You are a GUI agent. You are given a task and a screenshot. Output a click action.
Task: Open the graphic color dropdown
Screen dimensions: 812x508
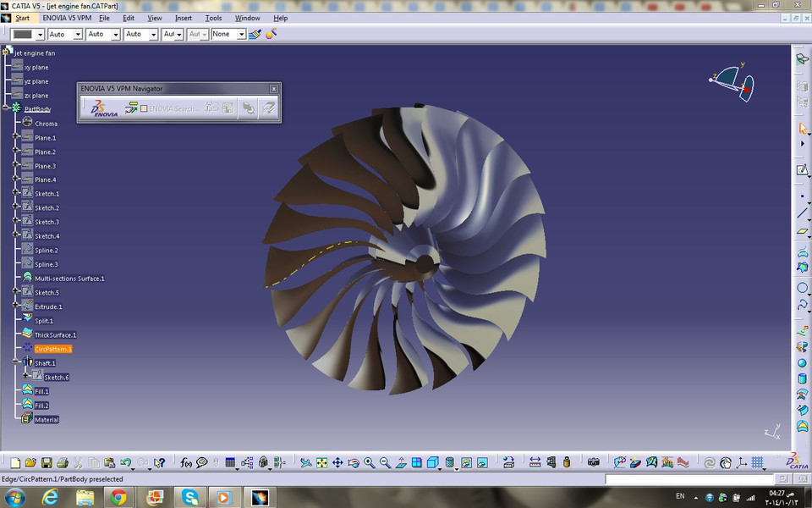40,34
